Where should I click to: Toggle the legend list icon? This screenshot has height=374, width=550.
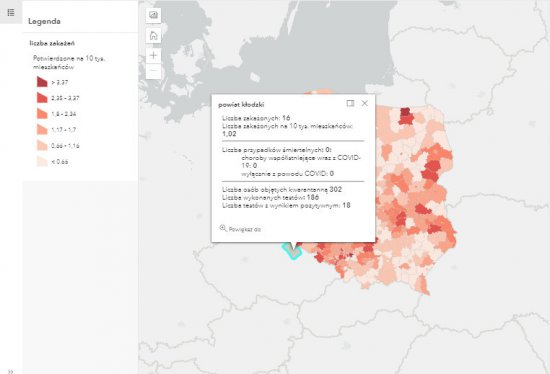[x=11, y=13]
